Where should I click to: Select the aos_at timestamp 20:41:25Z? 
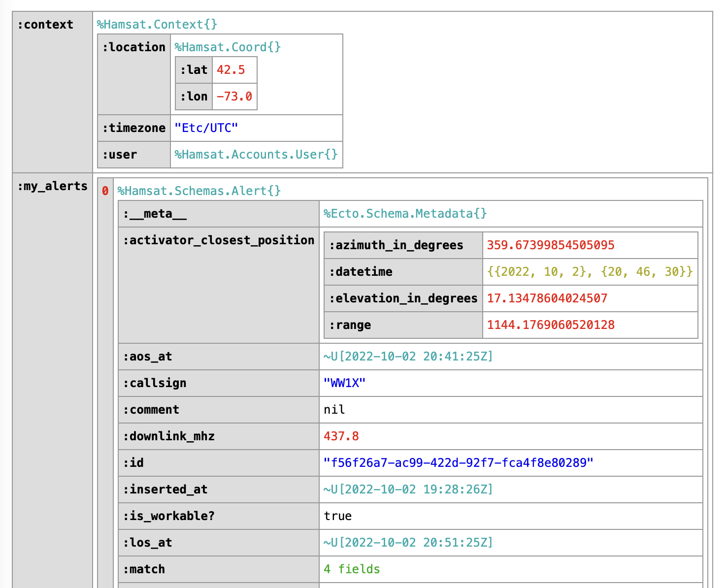[408, 357]
